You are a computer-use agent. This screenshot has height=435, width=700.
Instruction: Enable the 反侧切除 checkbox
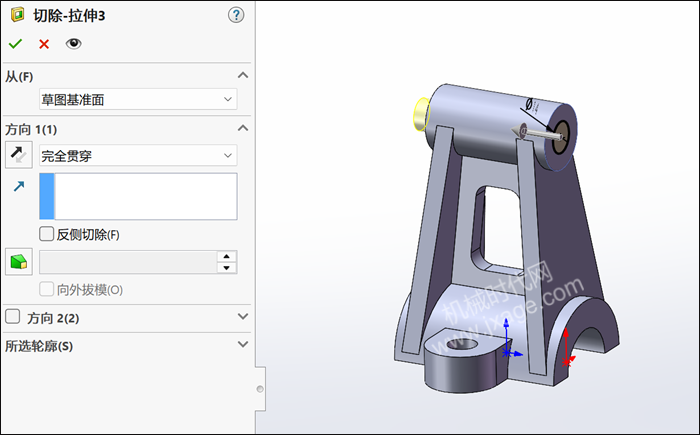click(46, 234)
